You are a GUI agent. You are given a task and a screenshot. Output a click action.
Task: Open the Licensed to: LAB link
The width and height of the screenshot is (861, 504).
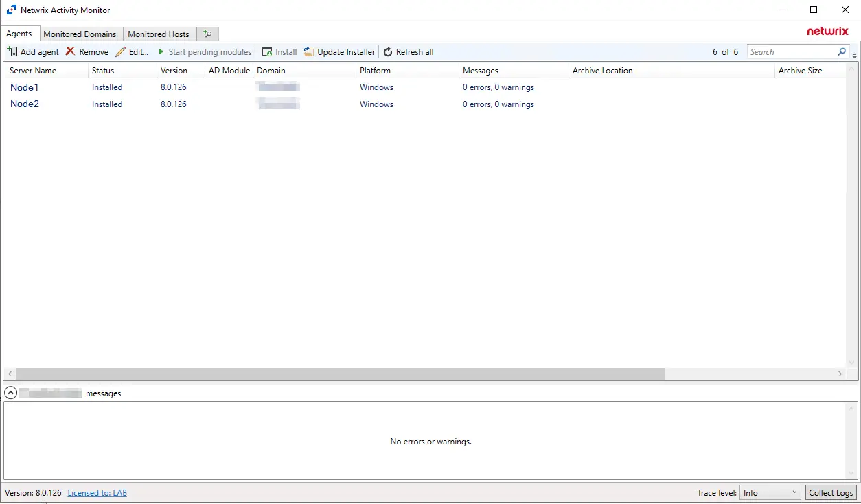97,492
